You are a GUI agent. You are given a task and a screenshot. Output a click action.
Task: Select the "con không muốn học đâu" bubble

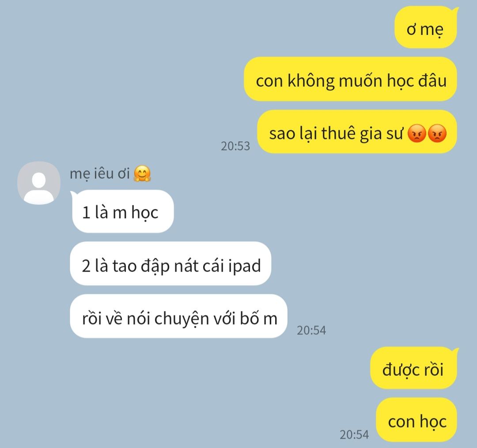click(350, 79)
